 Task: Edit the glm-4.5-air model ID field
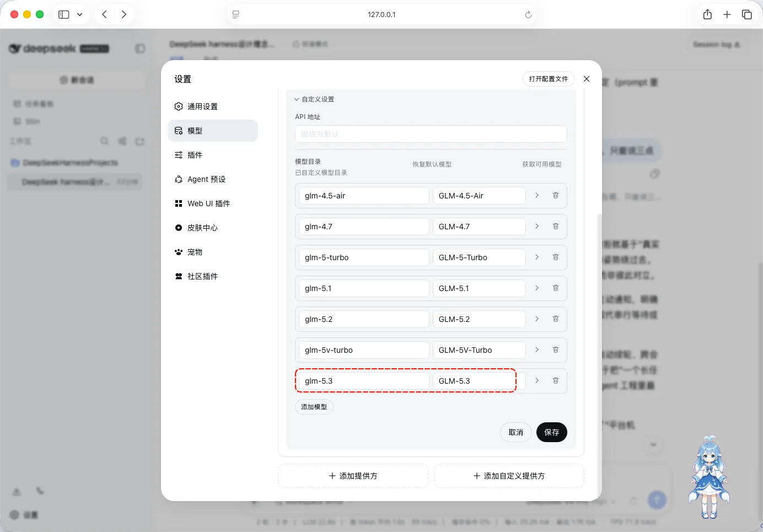click(364, 196)
